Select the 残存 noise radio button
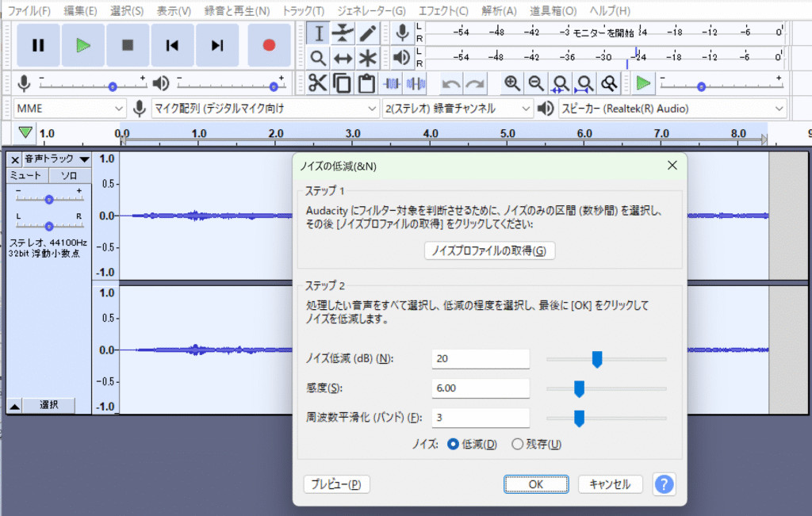 coord(518,445)
